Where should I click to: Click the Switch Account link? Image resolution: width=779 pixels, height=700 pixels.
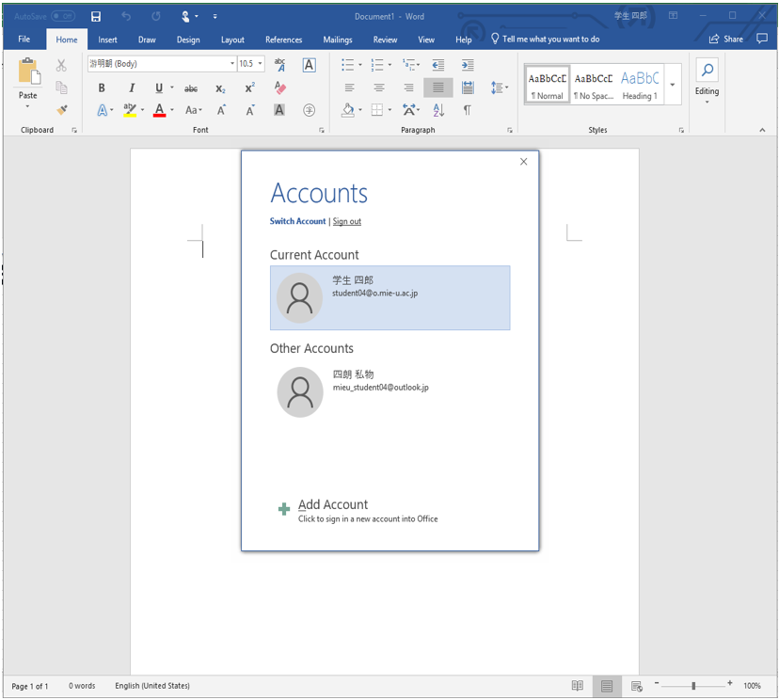297,221
